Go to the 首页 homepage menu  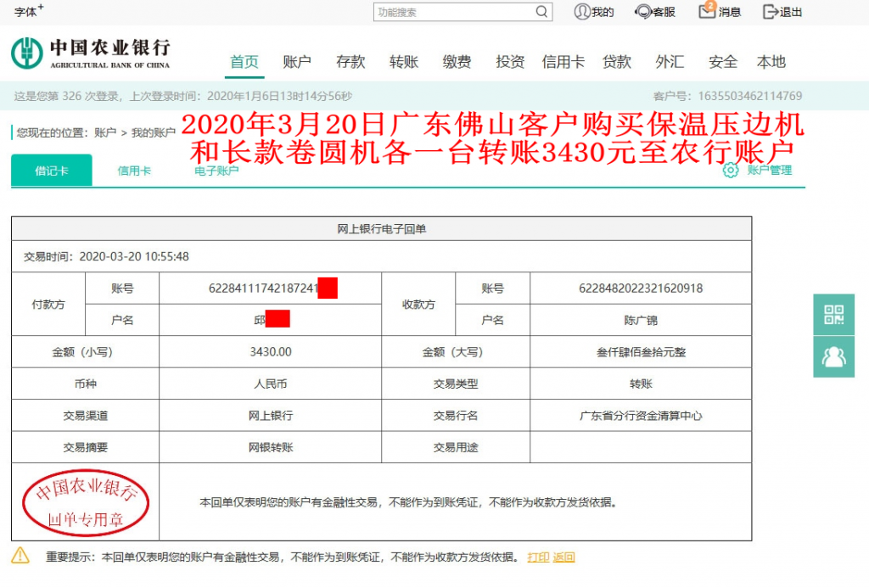[x=244, y=61]
